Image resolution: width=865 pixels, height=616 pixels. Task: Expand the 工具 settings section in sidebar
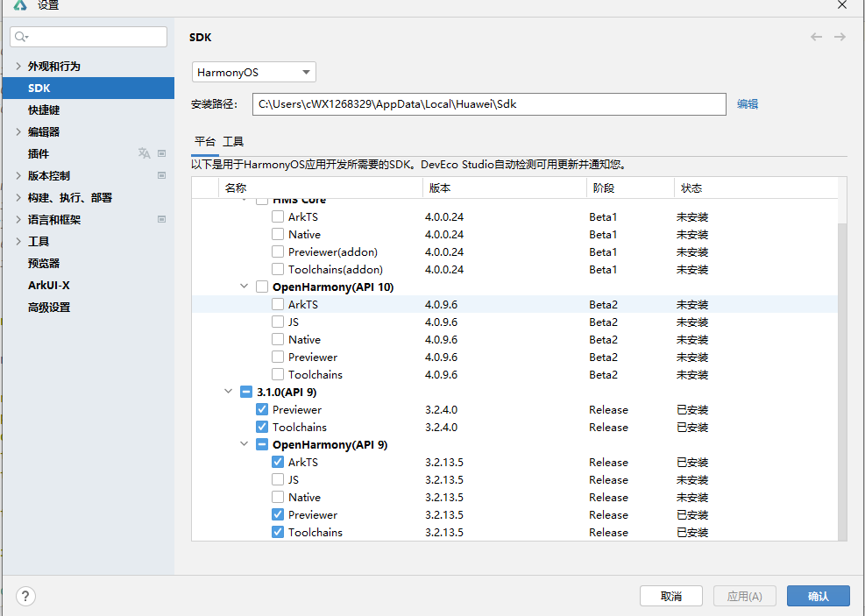18,241
